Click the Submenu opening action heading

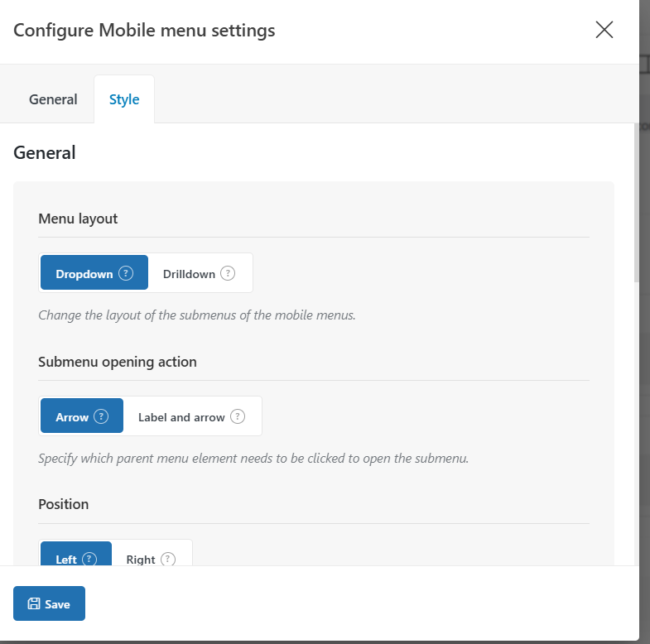pyautogui.click(x=118, y=362)
